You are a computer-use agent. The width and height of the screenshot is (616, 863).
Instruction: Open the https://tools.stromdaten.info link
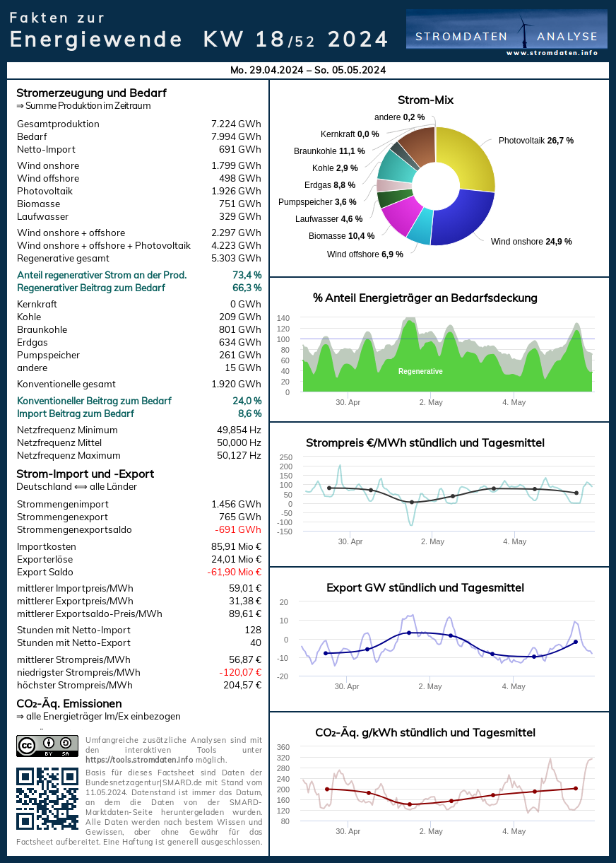tap(138, 759)
